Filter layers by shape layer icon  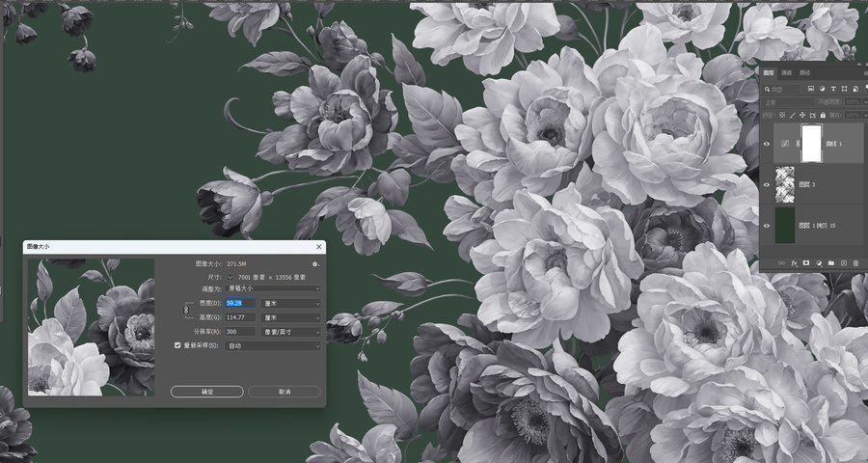844,89
